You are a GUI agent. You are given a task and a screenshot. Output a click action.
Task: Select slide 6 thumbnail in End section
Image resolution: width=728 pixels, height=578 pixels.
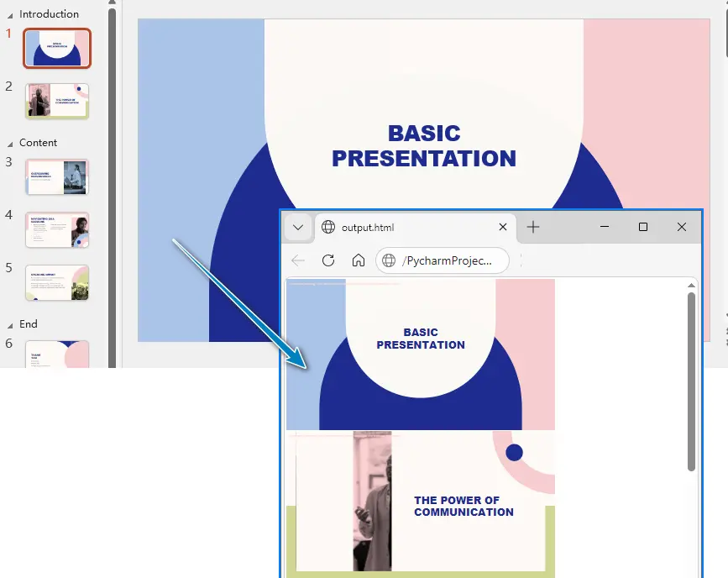(x=57, y=354)
